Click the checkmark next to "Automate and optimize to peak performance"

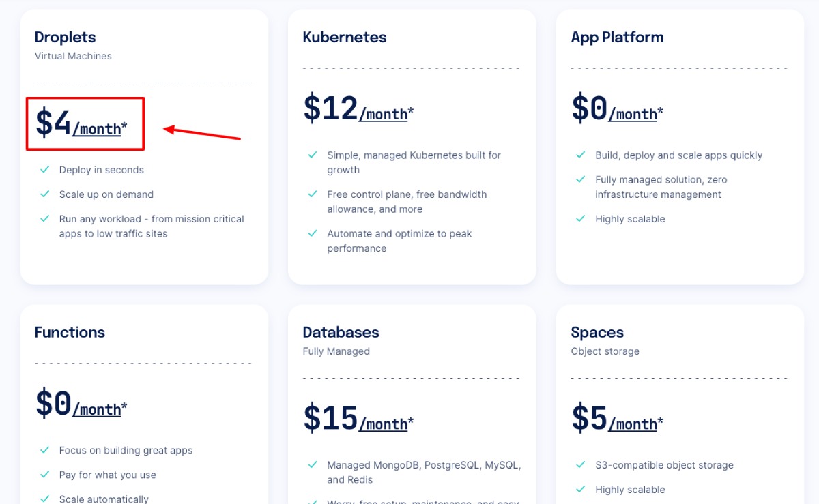click(x=311, y=233)
